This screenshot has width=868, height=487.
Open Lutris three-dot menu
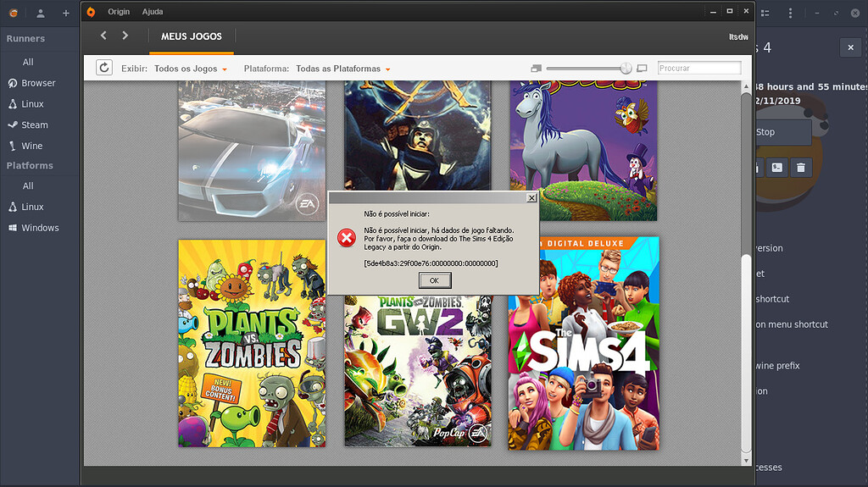coord(790,14)
